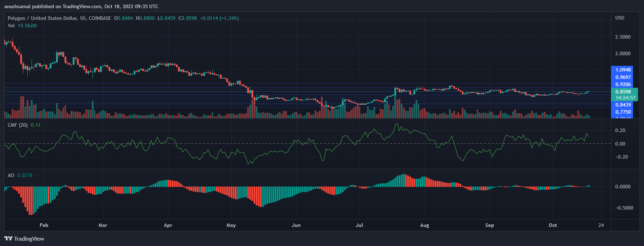Click the Oct label on time axis
Viewport: 644px width, 246px height.
pyautogui.click(x=553, y=225)
